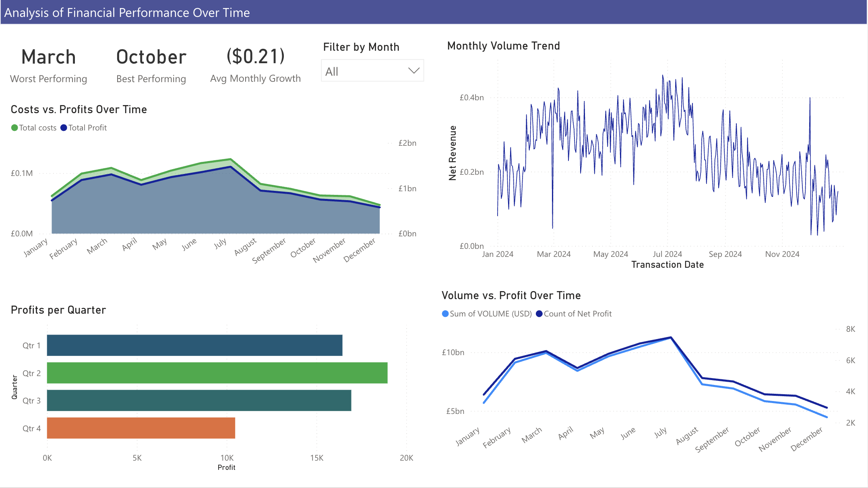Image resolution: width=868 pixels, height=488 pixels.
Task: Click the Count of Net Profit legend label
Action: [577, 314]
